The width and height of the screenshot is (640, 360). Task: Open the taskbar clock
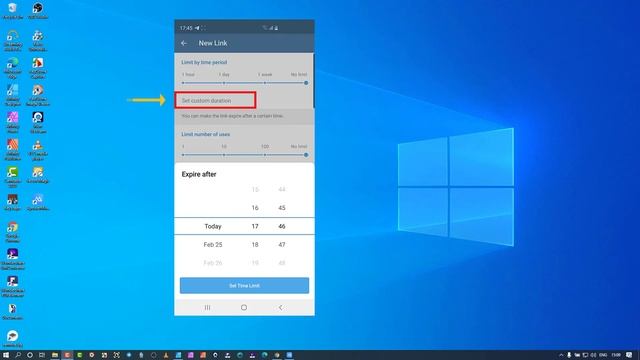pyautogui.click(x=616, y=355)
